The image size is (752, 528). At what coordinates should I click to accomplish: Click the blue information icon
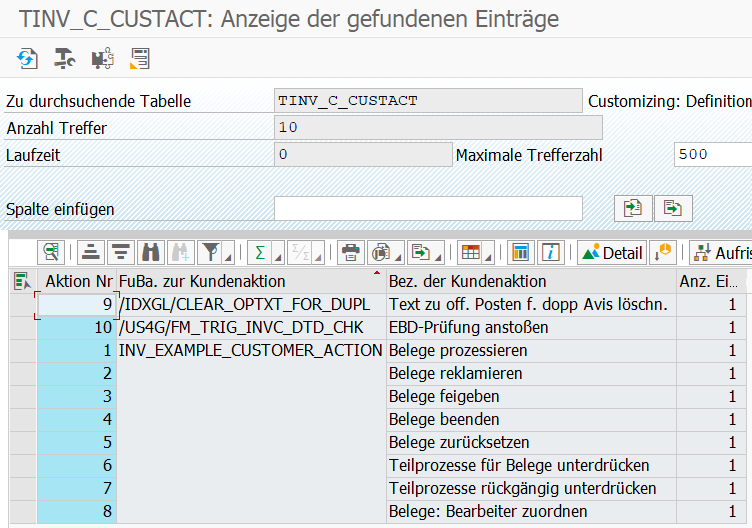[x=551, y=253]
